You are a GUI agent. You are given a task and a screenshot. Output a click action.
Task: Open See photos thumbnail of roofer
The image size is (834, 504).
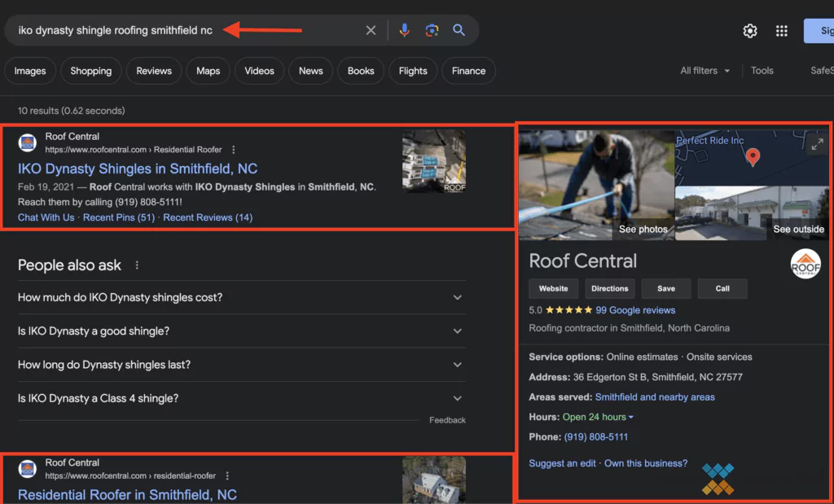coord(596,185)
